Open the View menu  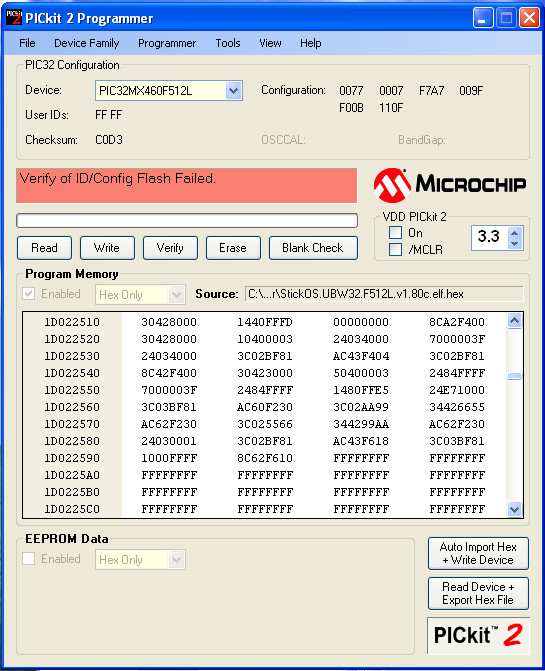(x=270, y=43)
